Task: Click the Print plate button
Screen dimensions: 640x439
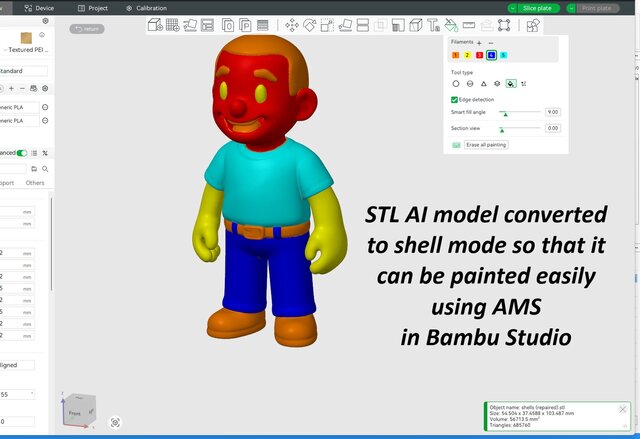Action: [598, 8]
